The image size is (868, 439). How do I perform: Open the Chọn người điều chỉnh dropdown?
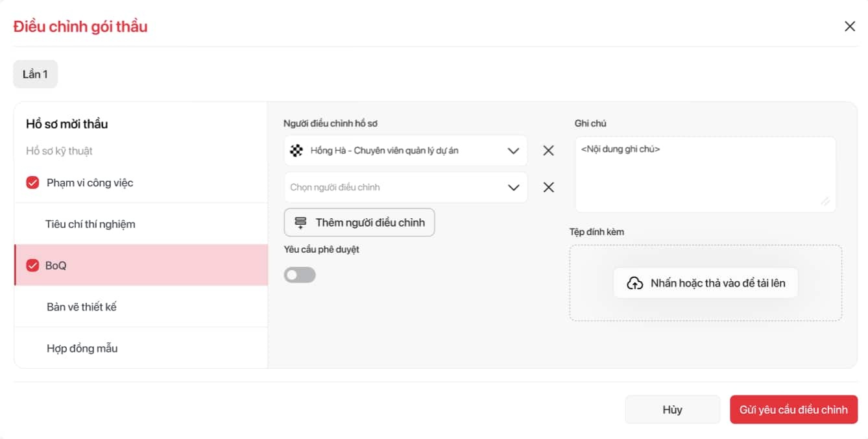click(405, 188)
